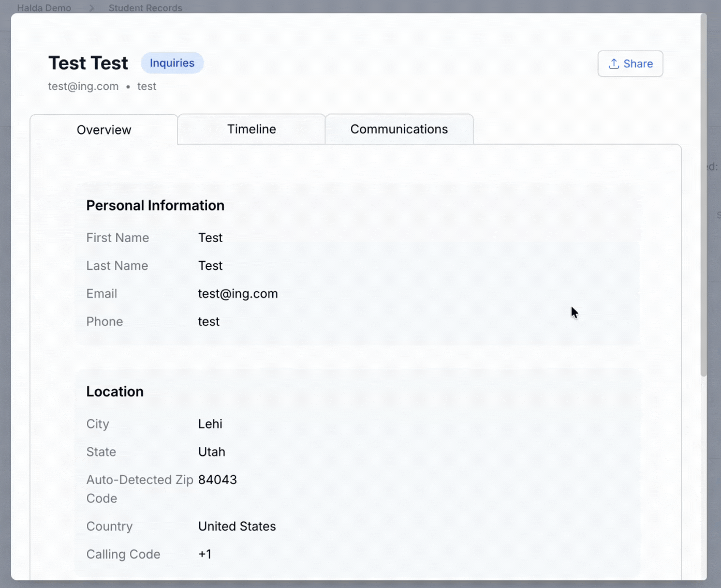Click the Country value United States
Image resolution: width=721 pixels, height=588 pixels.
click(x=237, y=526)
